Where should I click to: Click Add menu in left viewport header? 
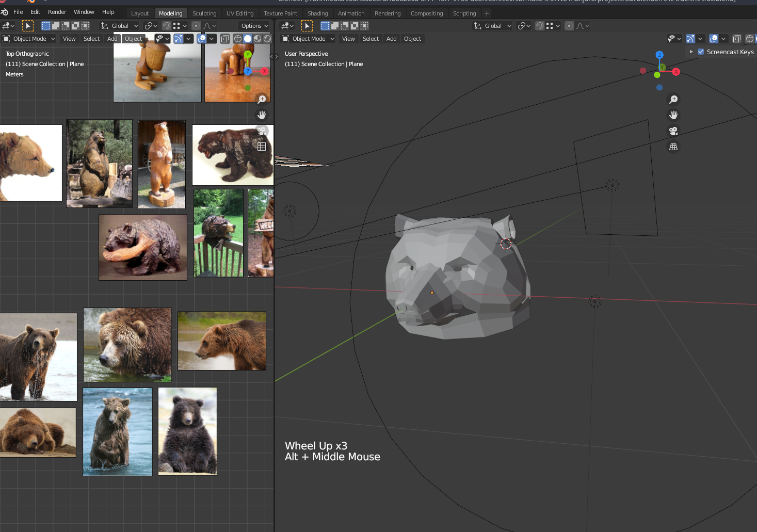click(112, 39)
